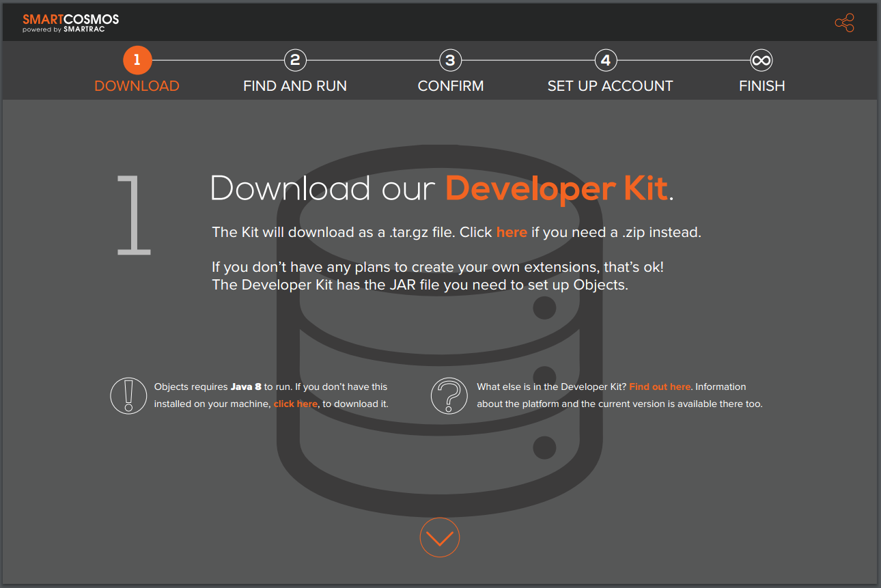
Task: Open the SMARTCOSMOS logo link
Action: point(70,23)
